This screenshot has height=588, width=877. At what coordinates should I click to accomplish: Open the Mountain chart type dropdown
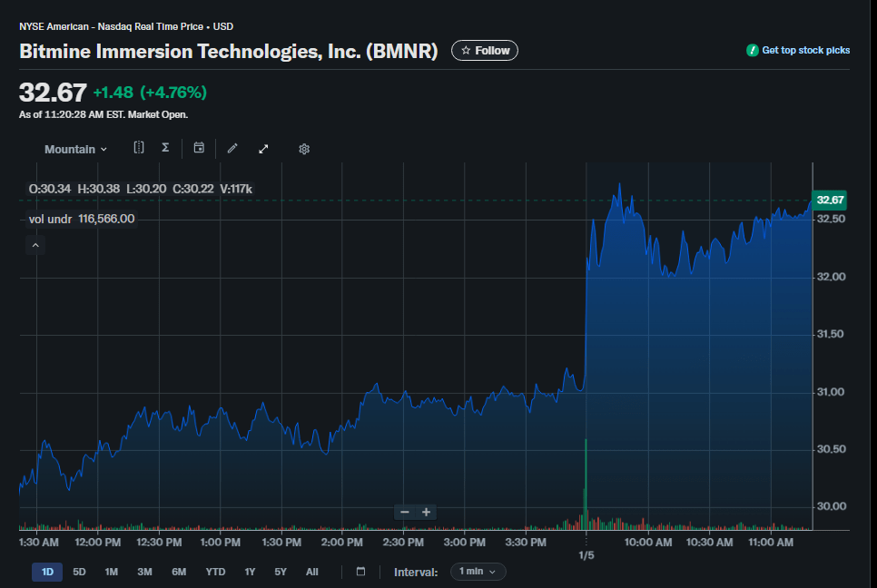pyautogui.click(x=75, y=149)
